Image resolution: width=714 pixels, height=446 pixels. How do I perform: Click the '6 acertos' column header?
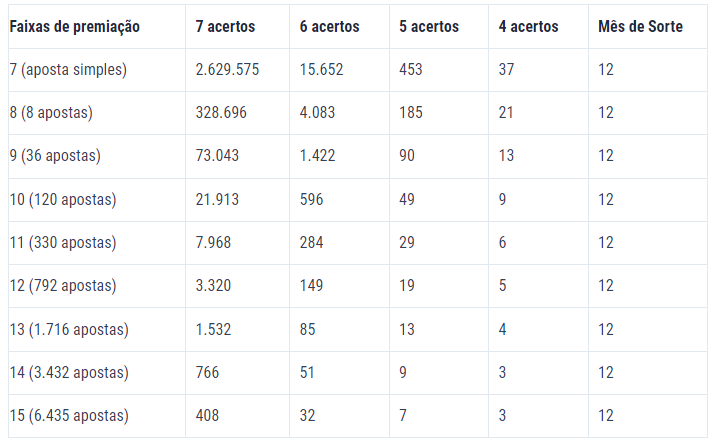pyautogui.click(x=329, y=26)
